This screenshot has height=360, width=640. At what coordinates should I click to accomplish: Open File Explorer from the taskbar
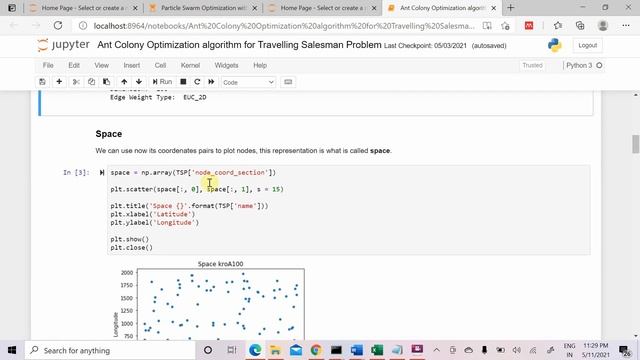click(x=276, y=350)
